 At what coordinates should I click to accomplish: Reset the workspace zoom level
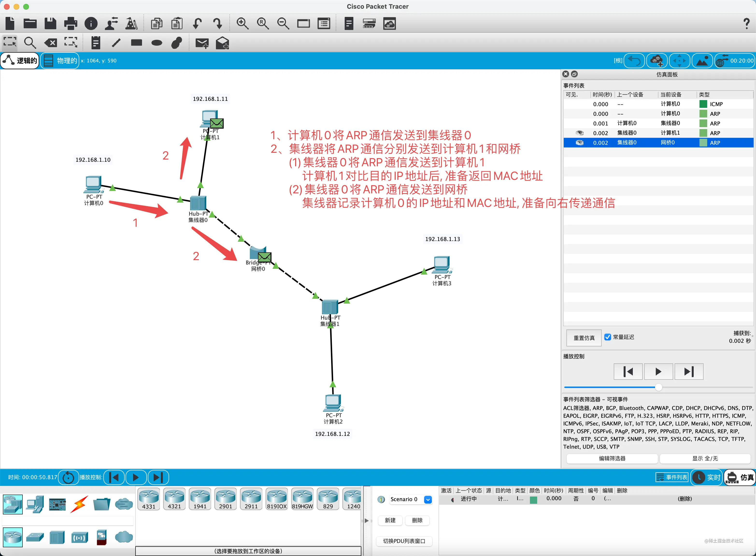(x=263, y=23)
